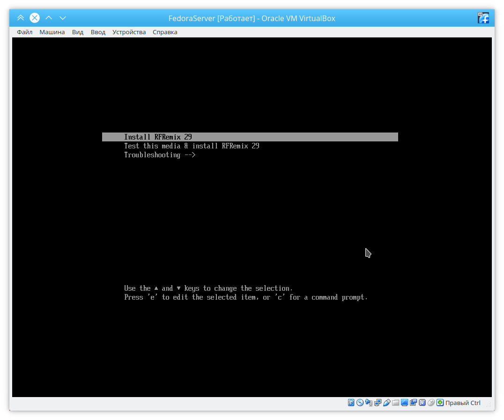Toggle the mouse integration indicator

431,403
